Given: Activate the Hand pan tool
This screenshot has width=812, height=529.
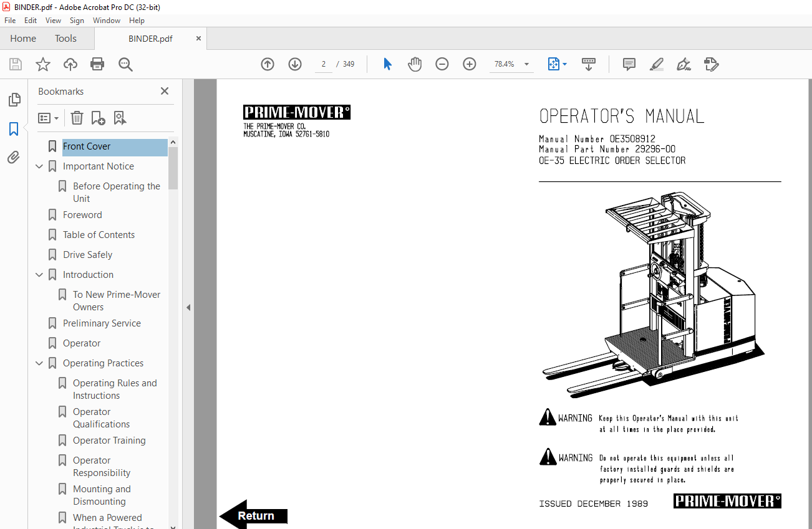Looking at the screenshot, I should click(x=415, y=64).
